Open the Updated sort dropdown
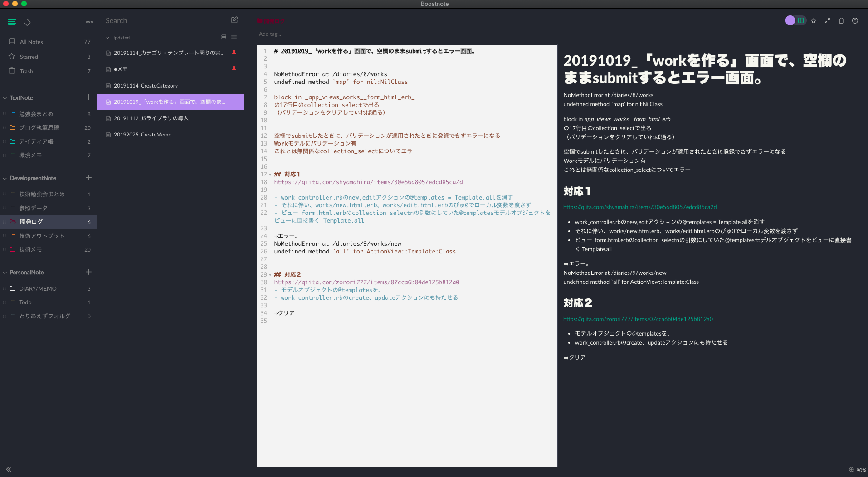Image resolution: width=868 pixels, height=477 pixels. (x=118, y=37)
